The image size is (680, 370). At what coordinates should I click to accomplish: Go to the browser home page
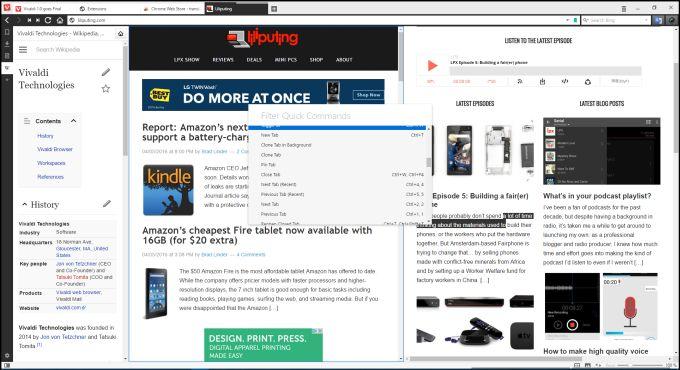point(60,20)
